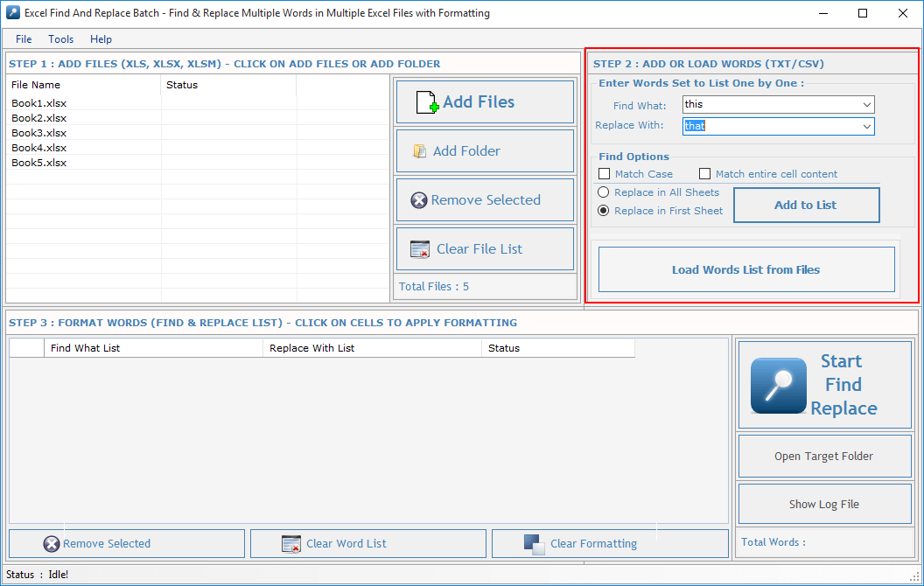Click the Clear File List icon
924x586 pixels.
click(x=420, y=249)
